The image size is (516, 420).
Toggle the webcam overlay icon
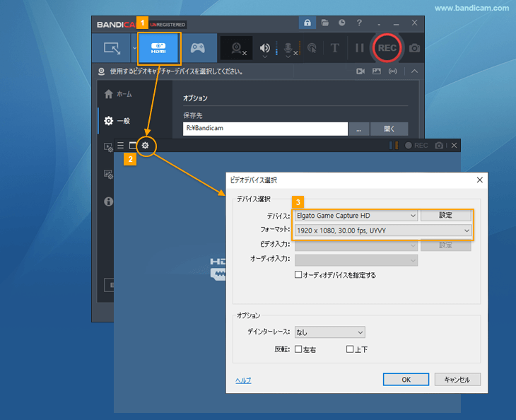tap(236, 48)
